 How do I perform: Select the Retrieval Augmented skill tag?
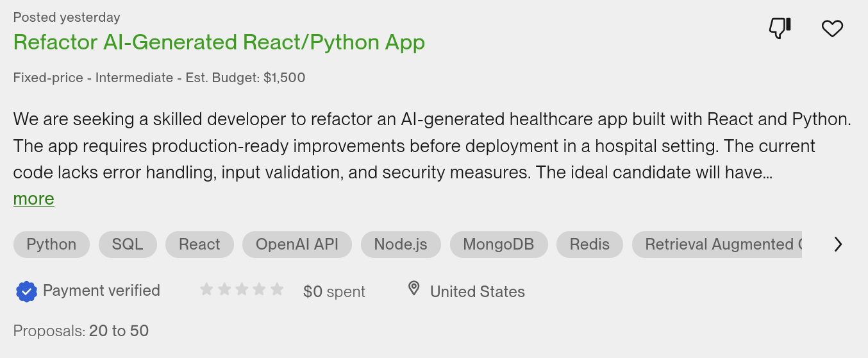click(x=717, y=244)
